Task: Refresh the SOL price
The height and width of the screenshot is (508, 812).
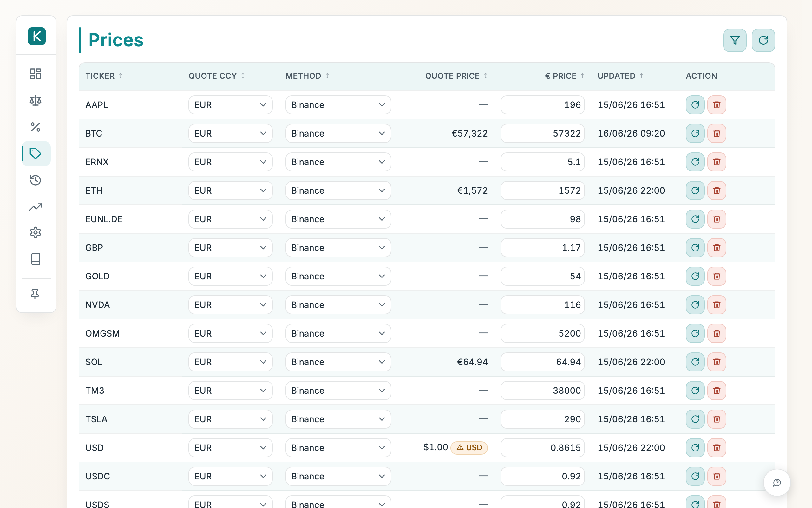Action: click(x=695, y=362)
